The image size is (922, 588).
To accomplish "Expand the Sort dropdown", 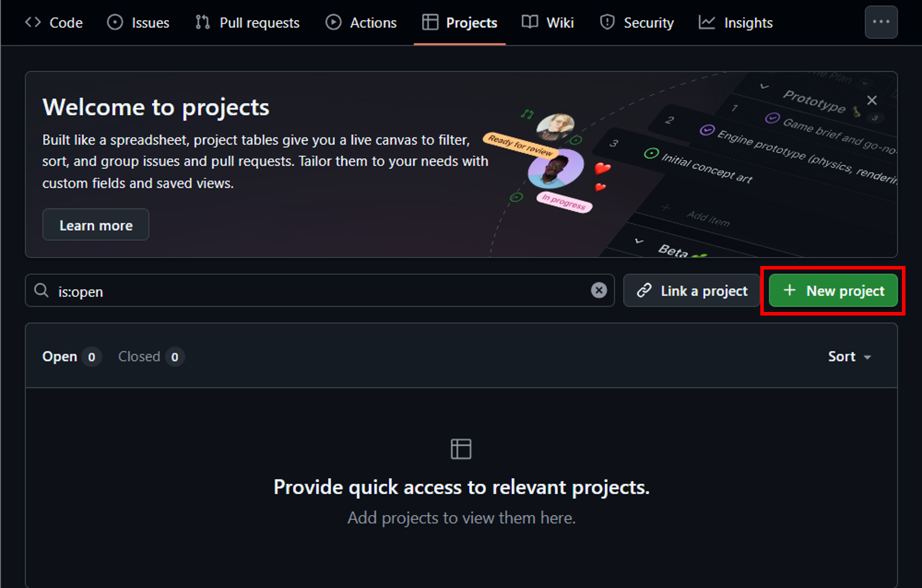I will pyautogui.click(x=849, y=357).
